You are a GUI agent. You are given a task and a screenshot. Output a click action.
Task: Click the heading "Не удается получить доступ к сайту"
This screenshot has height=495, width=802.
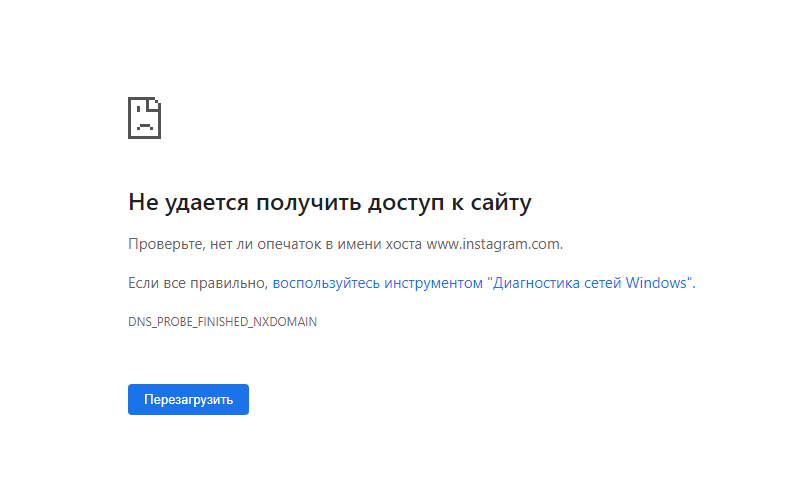(330, 202)
